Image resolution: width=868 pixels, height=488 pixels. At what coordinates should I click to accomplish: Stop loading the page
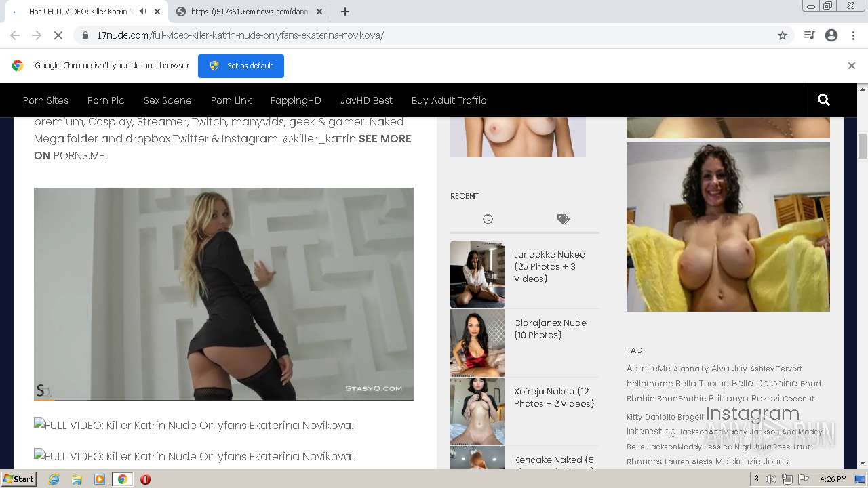click(x=58, y=35)
